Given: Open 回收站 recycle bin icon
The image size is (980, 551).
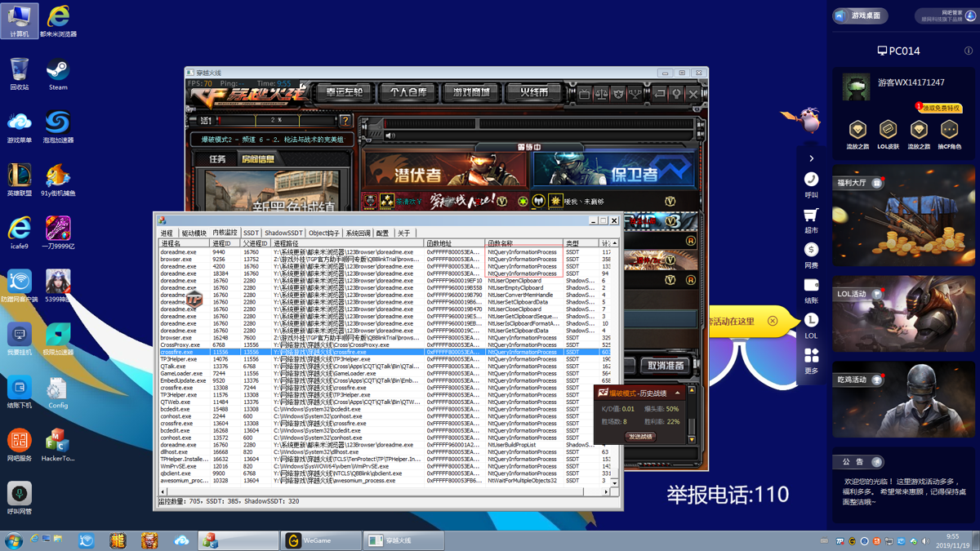Looking at the screenshot, I should click(20, 73).
